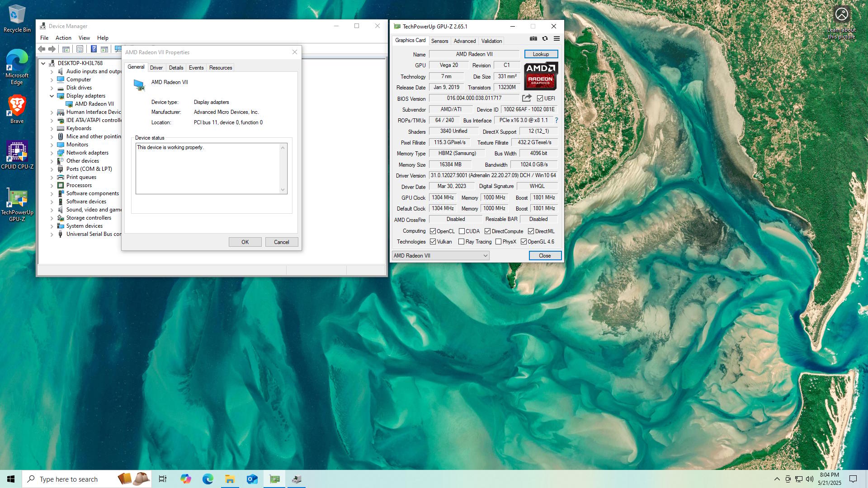Expand the Disk drives node

pyautogui.click(x=52, y=88)
